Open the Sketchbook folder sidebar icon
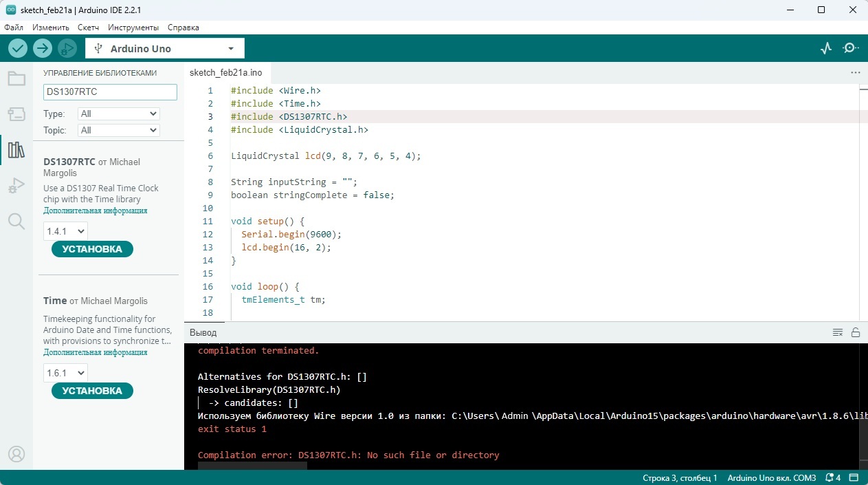This screenshot has width=868, height=485. (x=16, y=78)
